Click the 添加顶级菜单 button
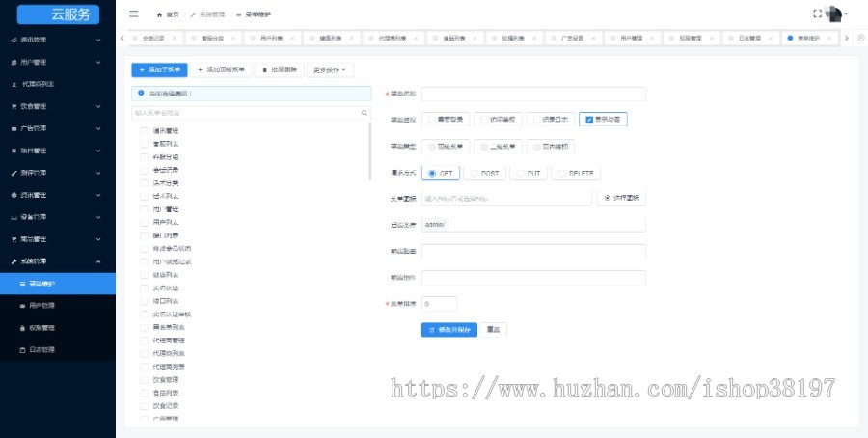868x438 pixels. pyautogui.click(x=222, y=70)
